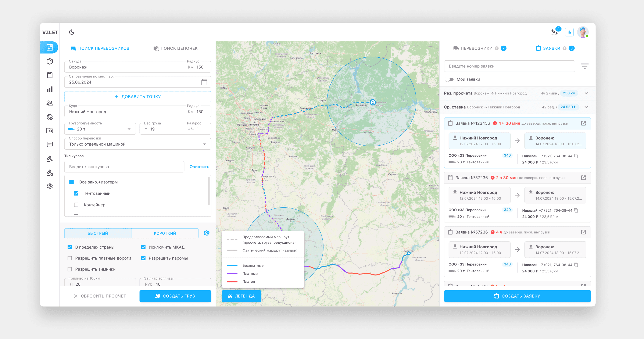Open the chat messages sidebar icon
This screenshot has height=339, width=644.
click(50, 144)
